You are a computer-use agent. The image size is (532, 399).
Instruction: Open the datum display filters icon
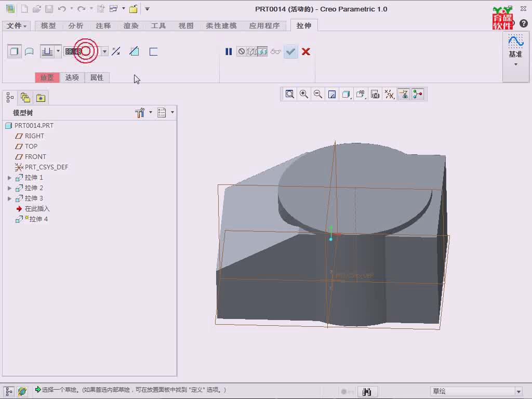tap(389, 95)
